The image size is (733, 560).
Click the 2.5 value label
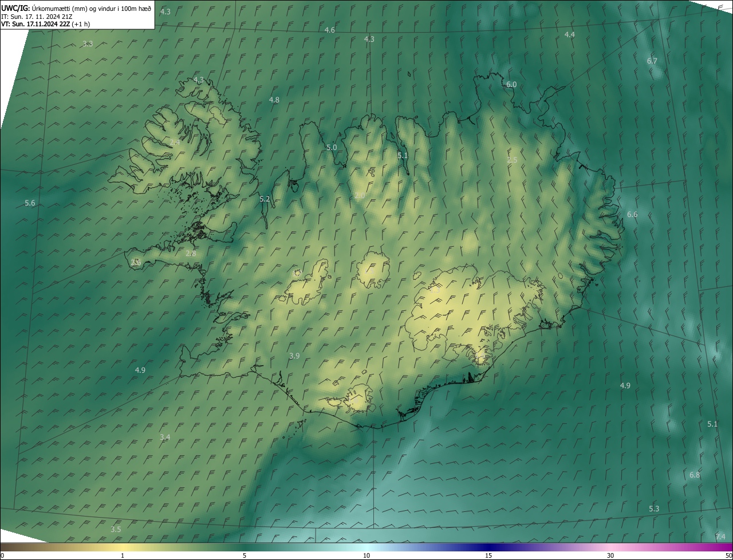[x=512, y=160]
